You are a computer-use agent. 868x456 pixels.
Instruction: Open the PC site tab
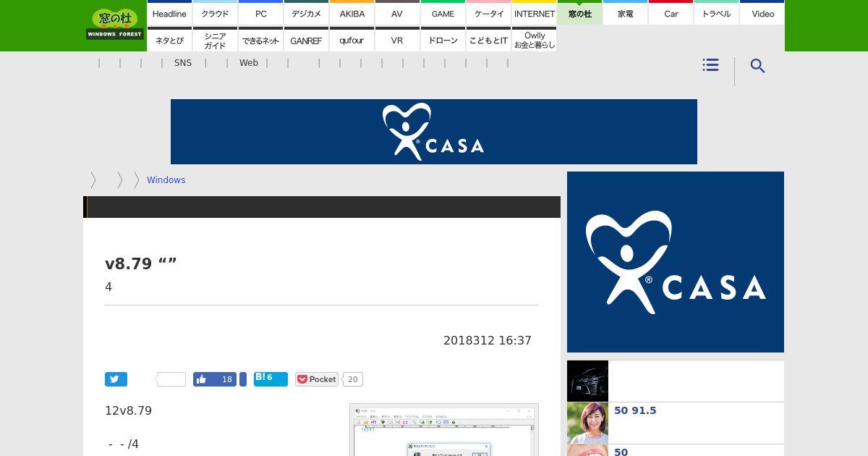tap(260, 12)
